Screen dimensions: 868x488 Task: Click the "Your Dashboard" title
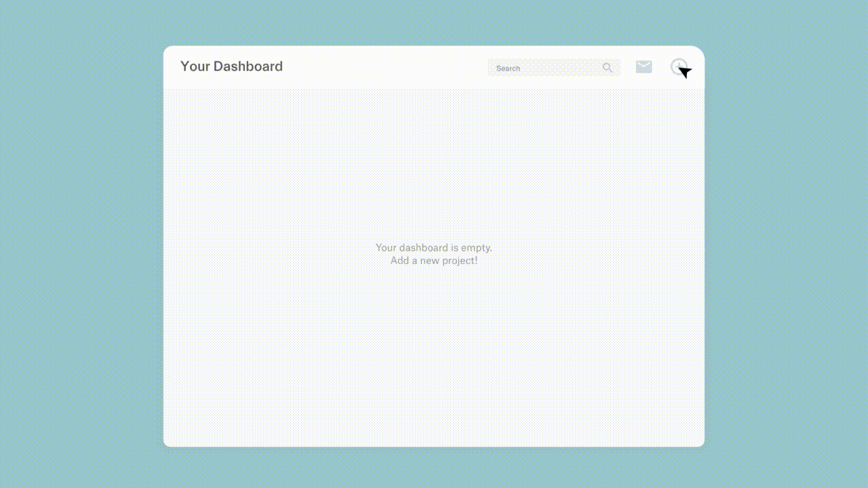[x=231, y=66]
